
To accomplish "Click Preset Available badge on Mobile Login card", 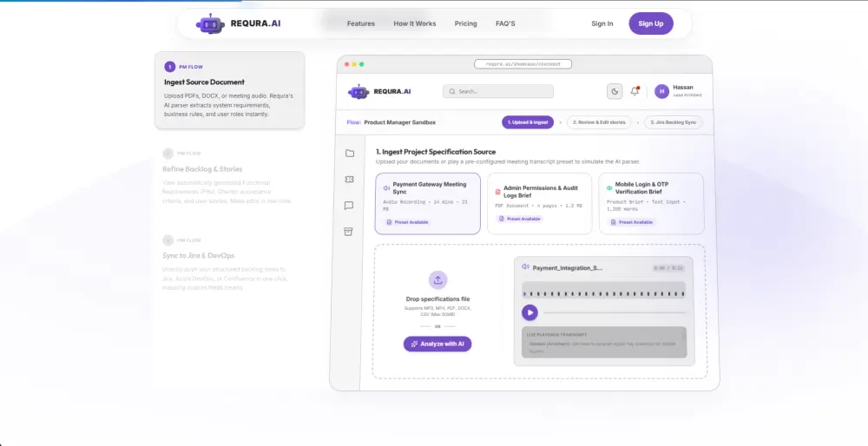I will tap(632, 222).
